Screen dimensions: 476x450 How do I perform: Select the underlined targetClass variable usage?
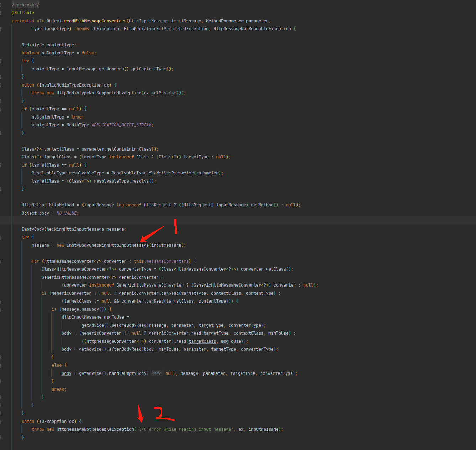[45, 165]
